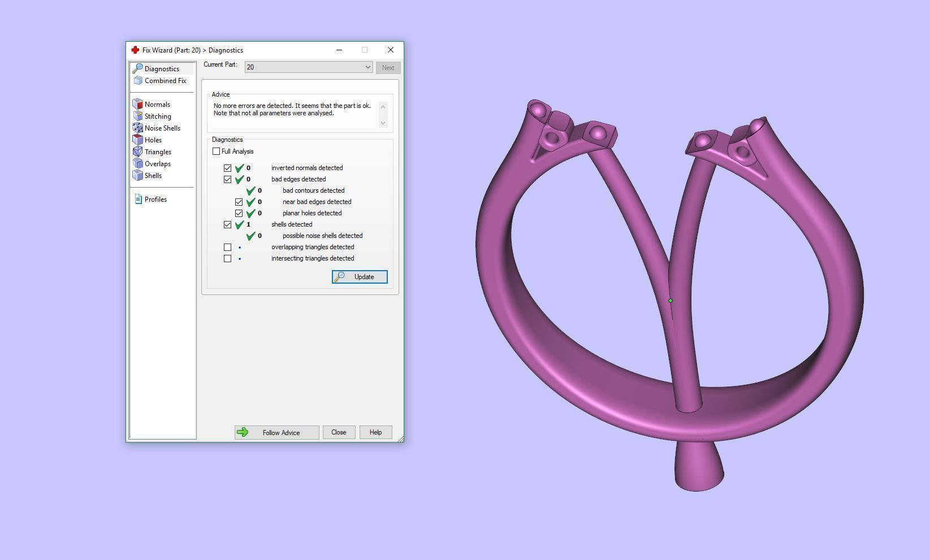
Task: Open the Triangles fix icon
Action: (138, 152)
